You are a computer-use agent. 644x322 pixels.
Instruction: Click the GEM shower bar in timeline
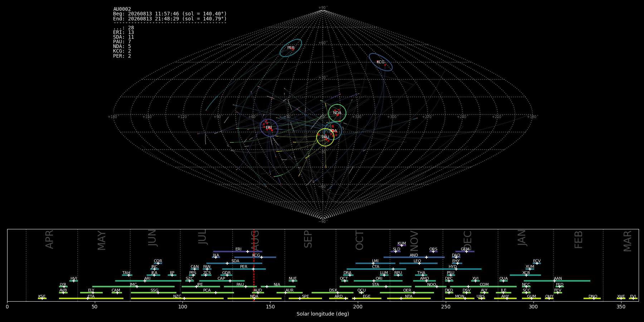465,252
